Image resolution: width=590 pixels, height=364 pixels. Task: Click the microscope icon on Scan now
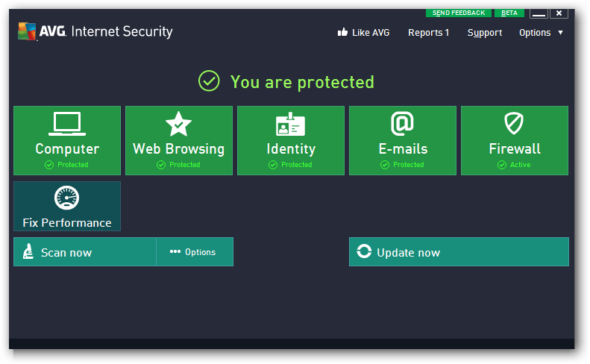coord(28,252)
